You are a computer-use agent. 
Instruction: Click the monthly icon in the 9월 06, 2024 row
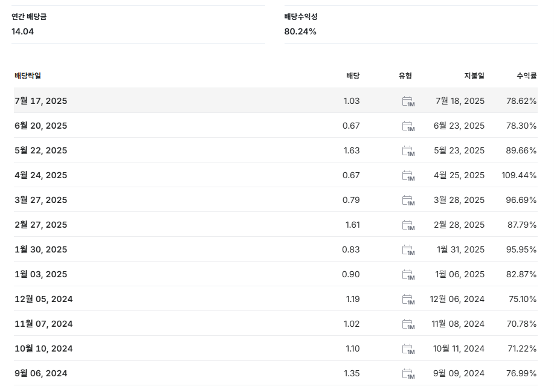tap(408, 373)
